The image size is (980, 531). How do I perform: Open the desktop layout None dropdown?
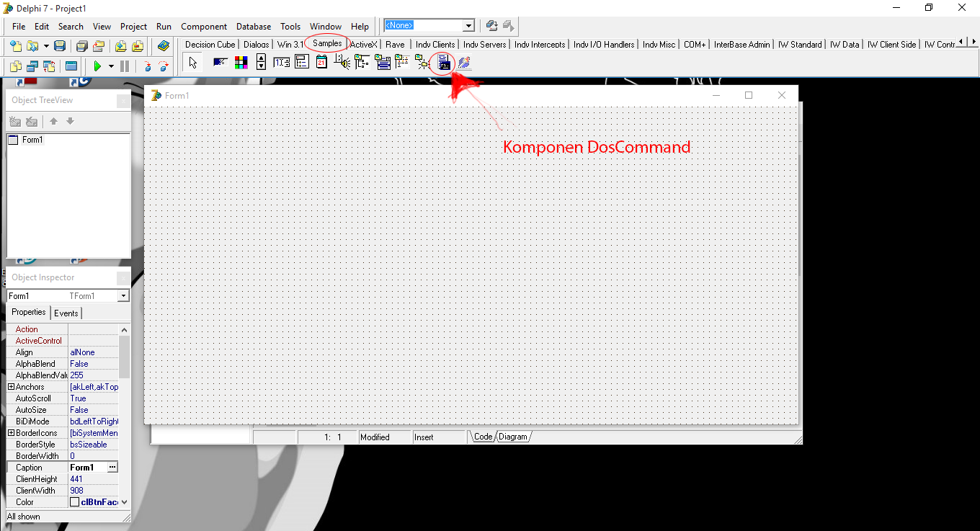coord(469,25)
